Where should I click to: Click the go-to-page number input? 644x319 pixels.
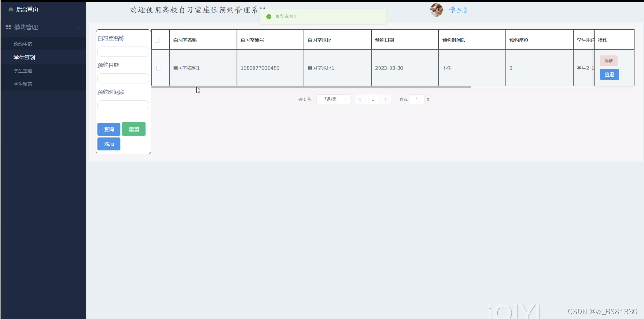[x=417, y=99]
